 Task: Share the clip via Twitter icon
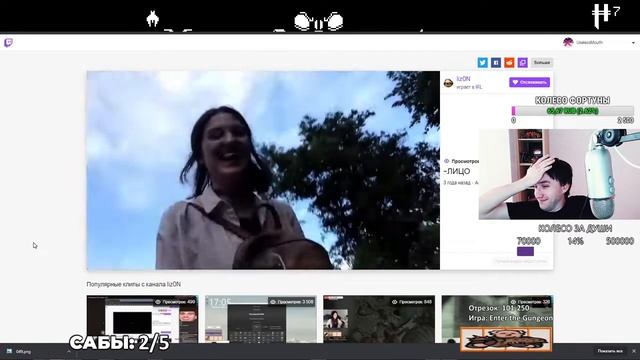482,62
